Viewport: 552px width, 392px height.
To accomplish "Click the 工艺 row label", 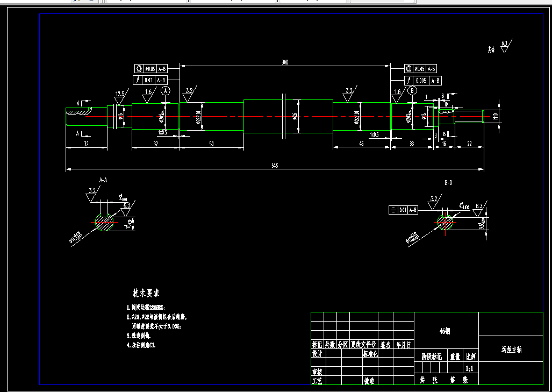I will coord(317,380).
